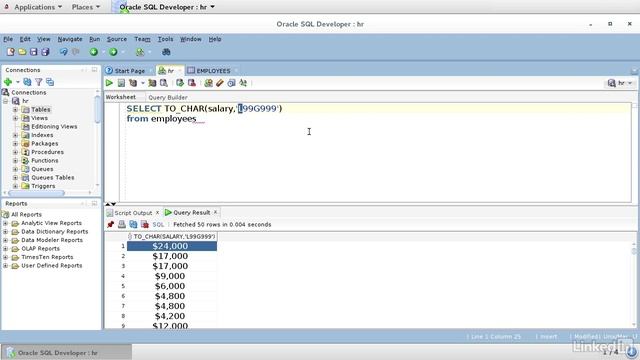640x360 pixels.
Task: Click the Unshared SQL Worksheet icon
Action: (x=209, y=83)
